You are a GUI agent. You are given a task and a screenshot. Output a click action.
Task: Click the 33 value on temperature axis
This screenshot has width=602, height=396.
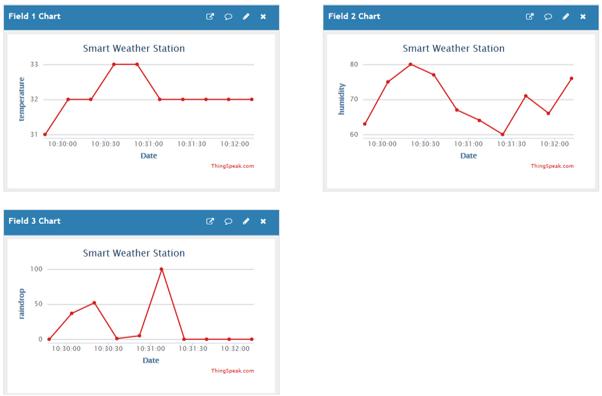click(34, 64)
